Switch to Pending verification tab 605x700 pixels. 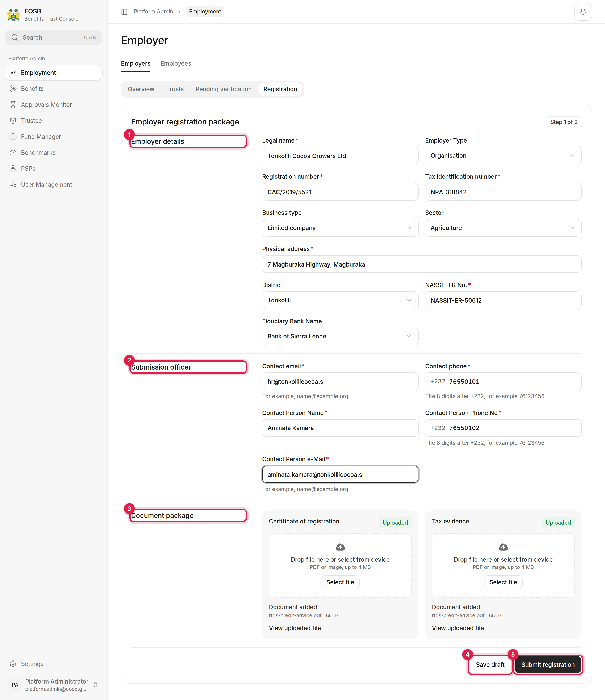(x=224, y=89)
